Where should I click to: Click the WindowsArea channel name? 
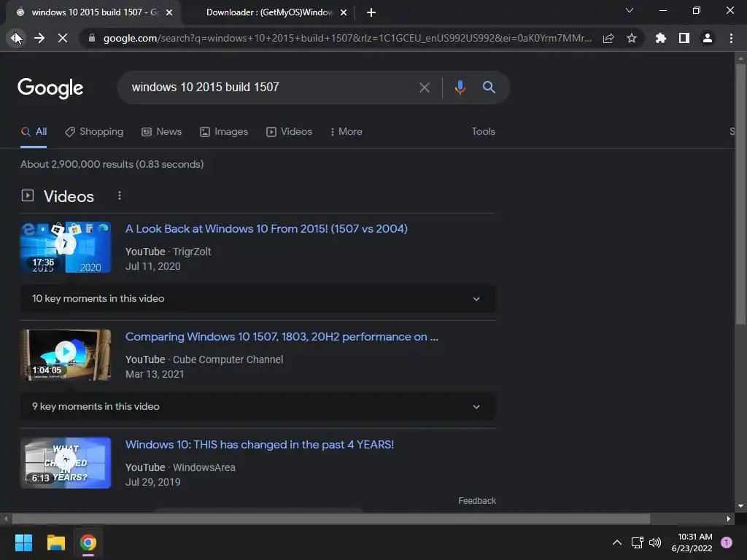204,468
